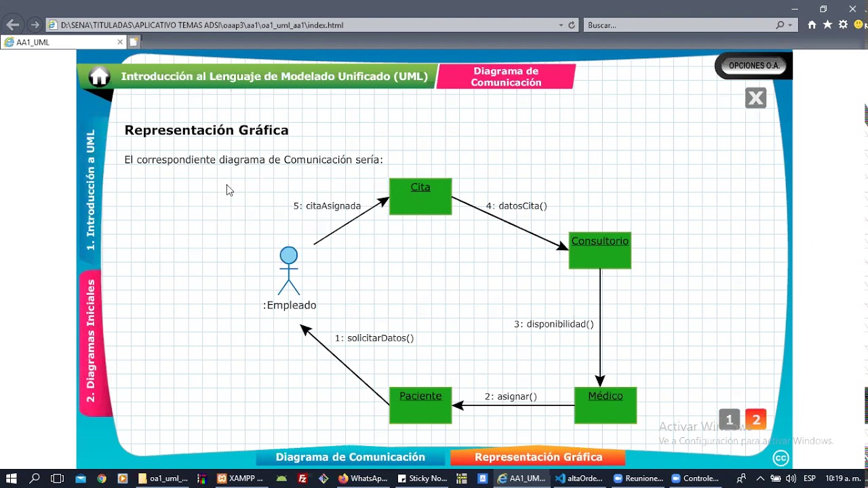Open the OPCIONES O.A. menu
This screenshot has height=488, width=868.
pos(753,66)
